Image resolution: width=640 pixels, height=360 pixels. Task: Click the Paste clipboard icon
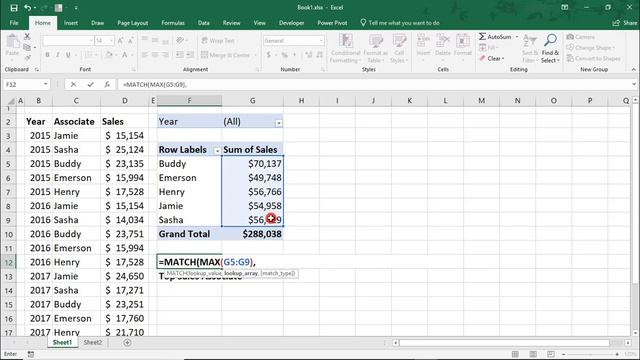click(12, 42)
